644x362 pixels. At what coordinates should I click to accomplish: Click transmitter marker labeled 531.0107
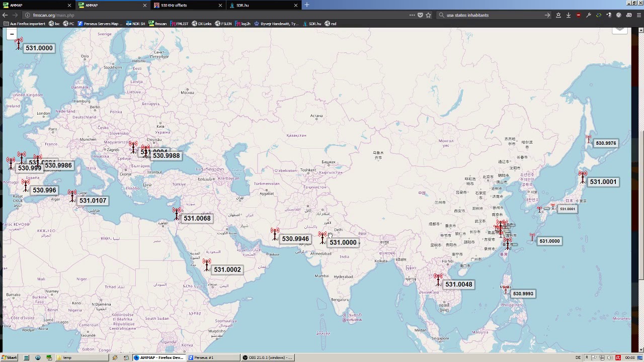(72, 196)
